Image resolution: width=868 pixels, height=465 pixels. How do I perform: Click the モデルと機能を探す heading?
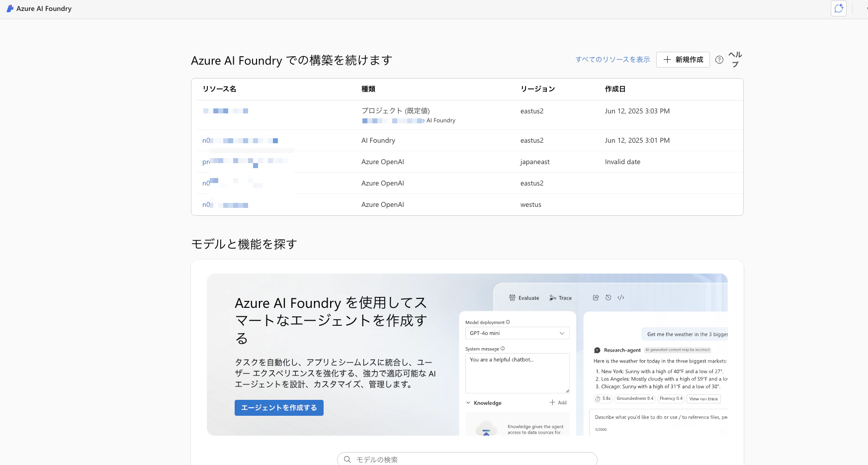(x=244, y=244)
